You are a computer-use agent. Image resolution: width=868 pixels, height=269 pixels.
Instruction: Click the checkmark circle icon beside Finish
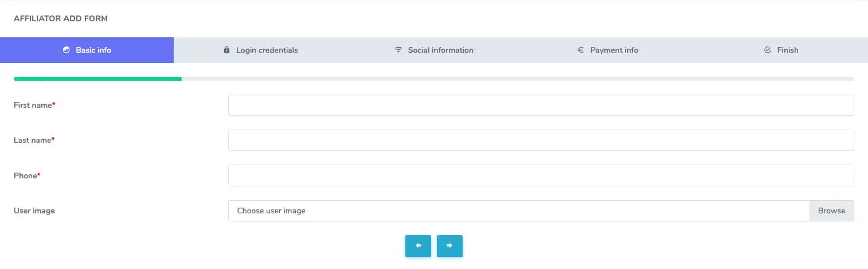[x=768, y=50]
